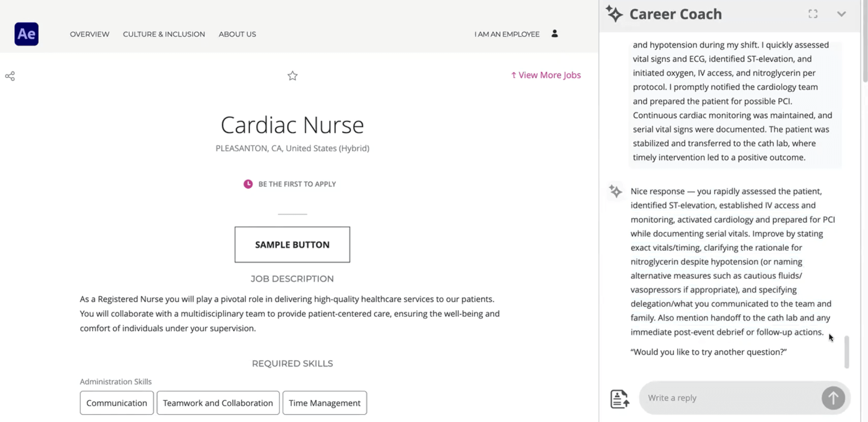The height and width of the screenshot is (422, 868).
Task: Open the Overview menu item
Action: tap(90, 34)
